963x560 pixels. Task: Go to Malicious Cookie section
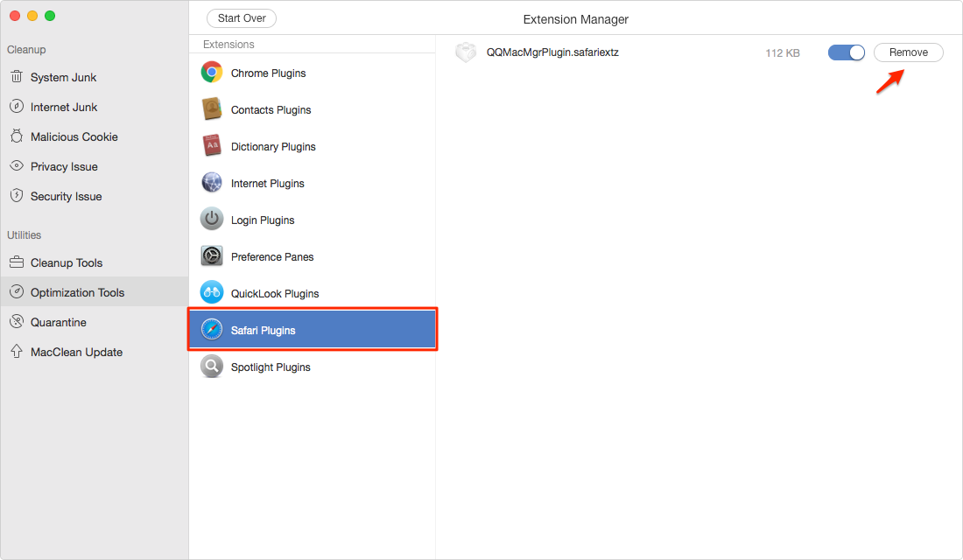[x=74, y=136]
